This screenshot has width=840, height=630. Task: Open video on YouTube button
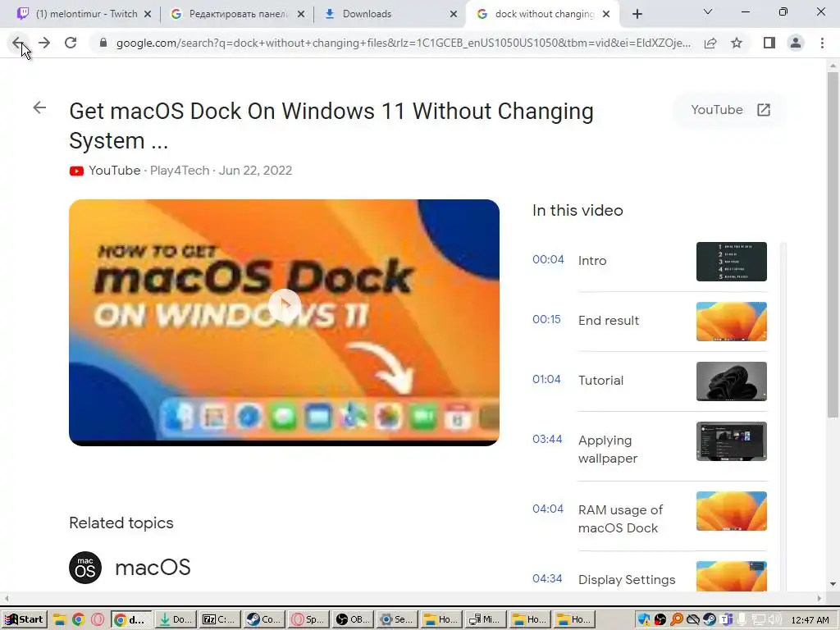[x=730, y=110]
